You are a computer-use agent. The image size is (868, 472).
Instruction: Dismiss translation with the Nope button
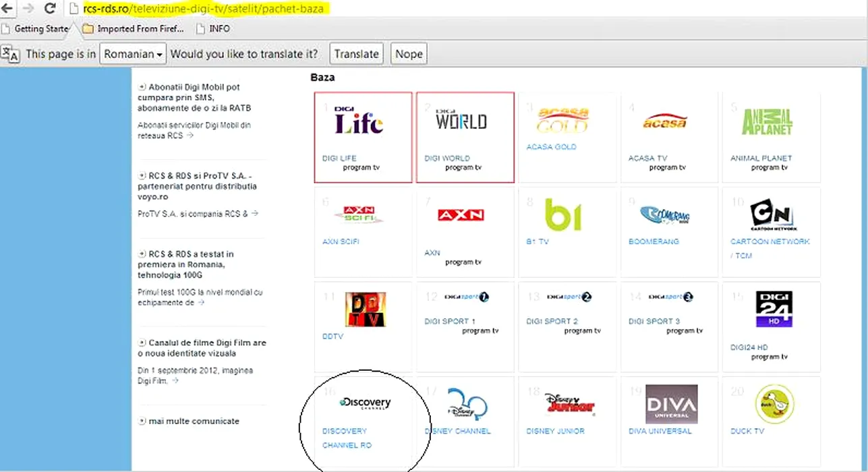(409, 54)
